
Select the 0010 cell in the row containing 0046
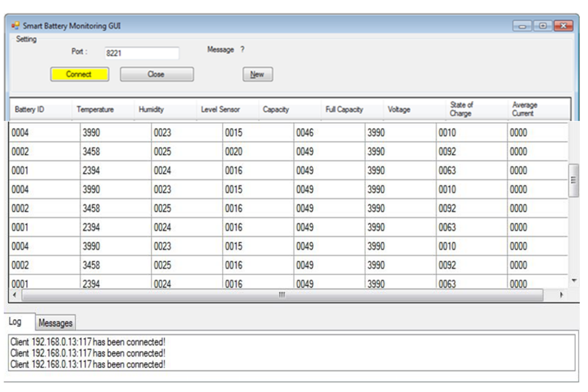click(x=472, y=132)
